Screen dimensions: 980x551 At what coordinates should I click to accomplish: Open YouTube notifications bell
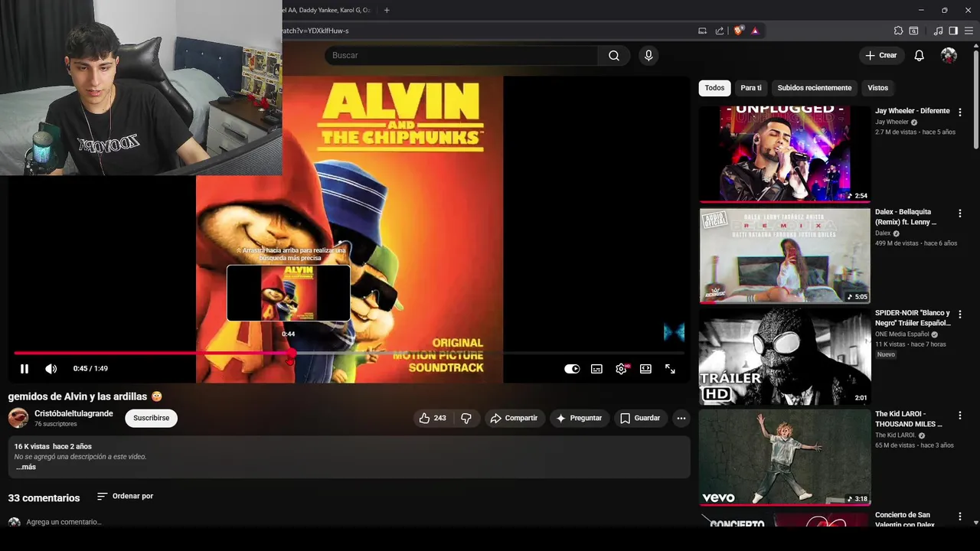[920, 55]
